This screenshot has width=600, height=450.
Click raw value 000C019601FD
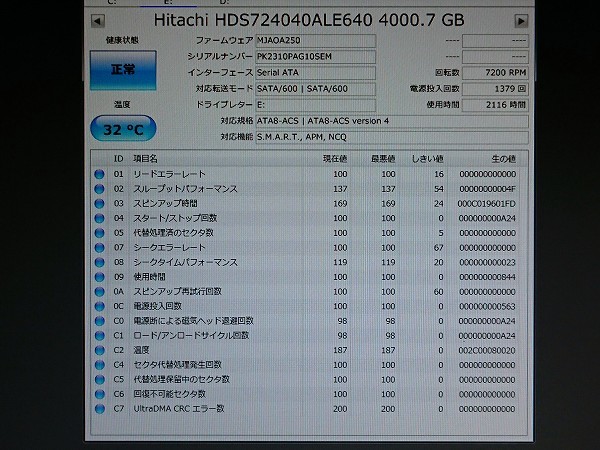click(x=486, y=204)
